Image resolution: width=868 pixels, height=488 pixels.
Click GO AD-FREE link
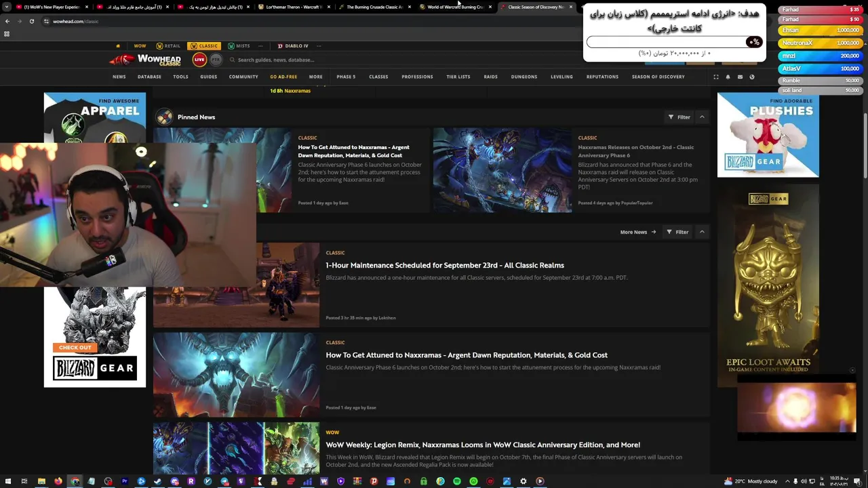pyautogui.click(x=283, y=77)
